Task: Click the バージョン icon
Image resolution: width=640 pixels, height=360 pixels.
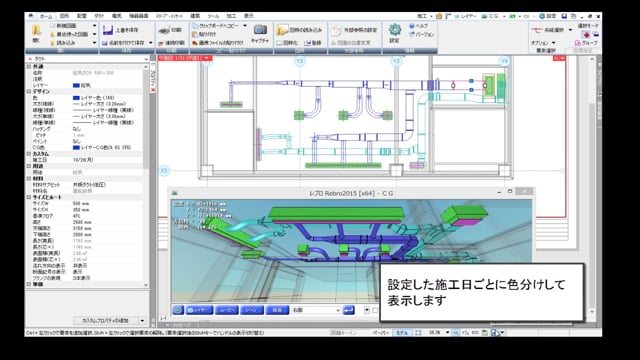Action: tap(412, 35)
